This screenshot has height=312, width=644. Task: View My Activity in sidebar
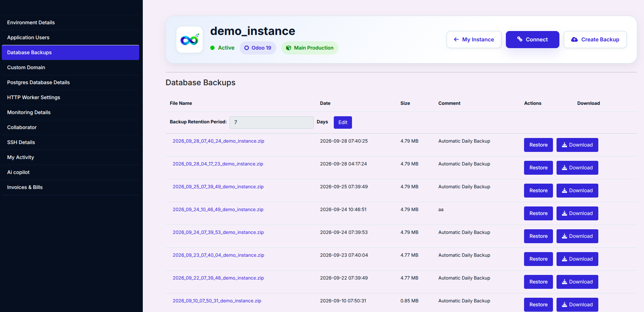(70, 157)
